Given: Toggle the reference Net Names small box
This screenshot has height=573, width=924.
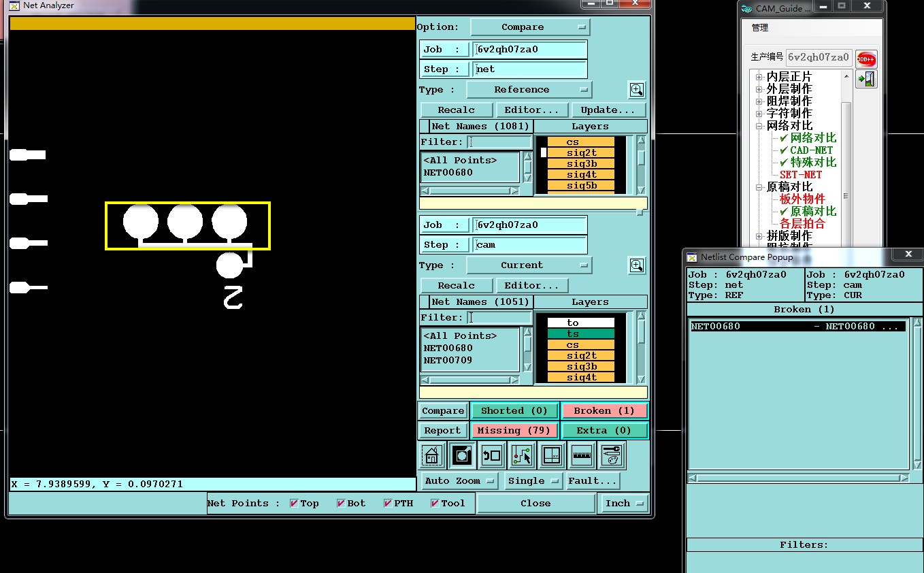Looking at the screenshot, I should 425,127.
